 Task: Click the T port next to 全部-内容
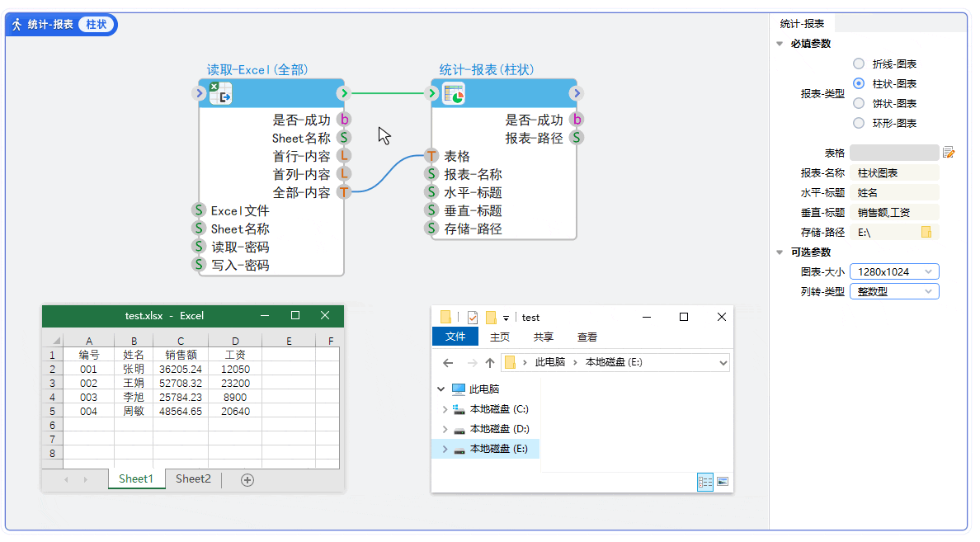point(344,191)
